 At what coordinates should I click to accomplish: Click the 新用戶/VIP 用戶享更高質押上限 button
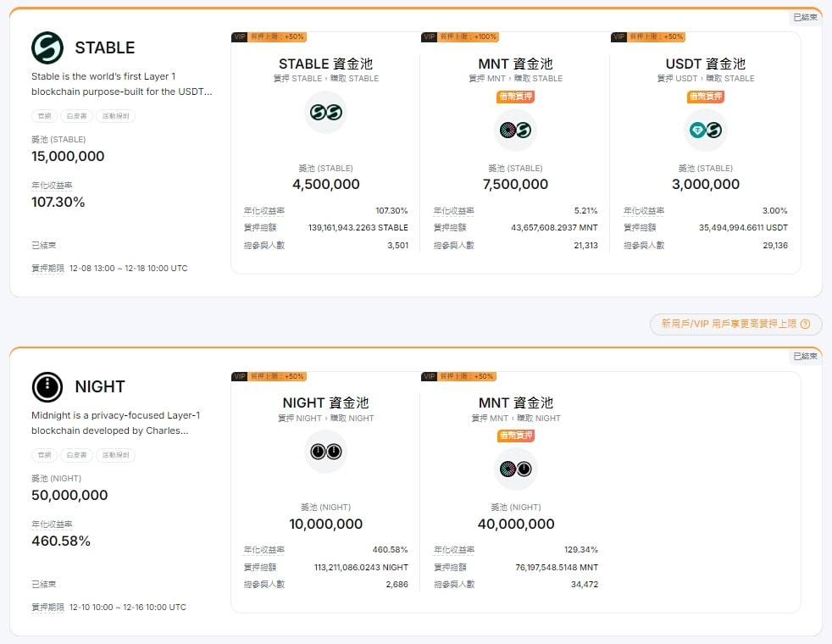[735, 325]
